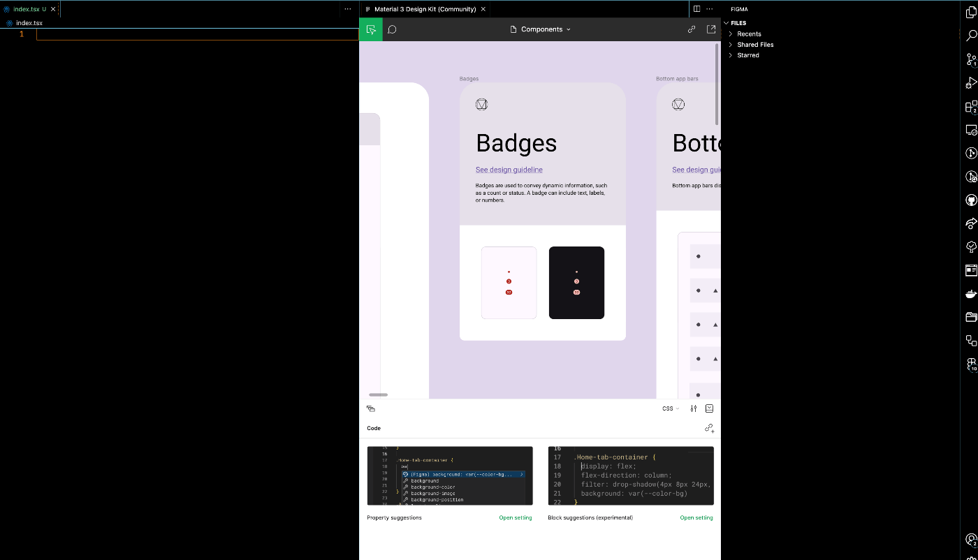Screen dimensions: 978x560
Task: Open code settings sliders icon
Action: [694, 408]
